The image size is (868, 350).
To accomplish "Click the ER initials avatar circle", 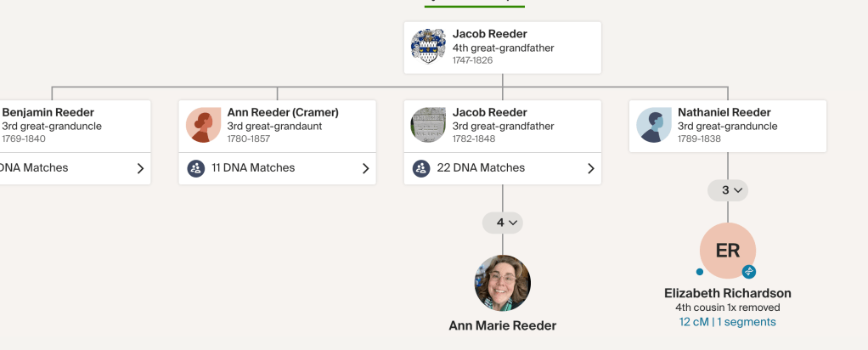I will (x=727, y=251).
